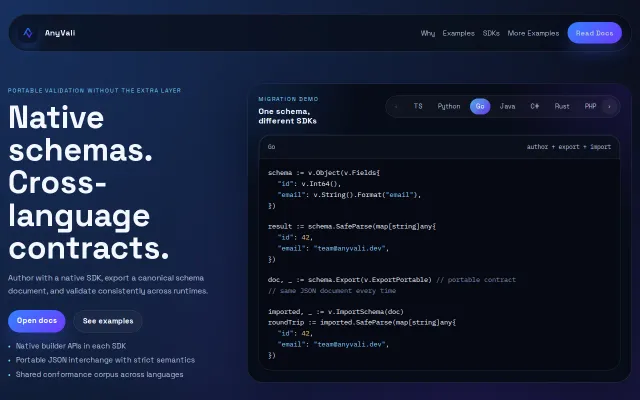Click the v.String().Format("email") code line

[x=349, y=195]
